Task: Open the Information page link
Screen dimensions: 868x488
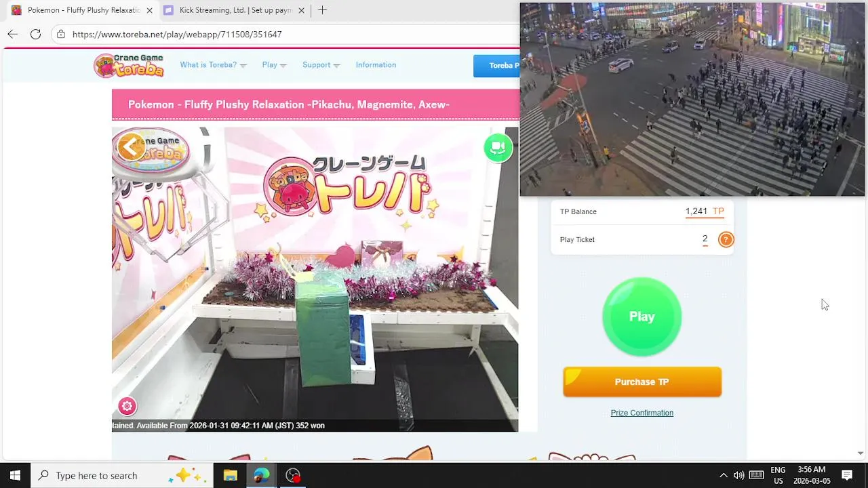Action: click(x=376, y=65)
